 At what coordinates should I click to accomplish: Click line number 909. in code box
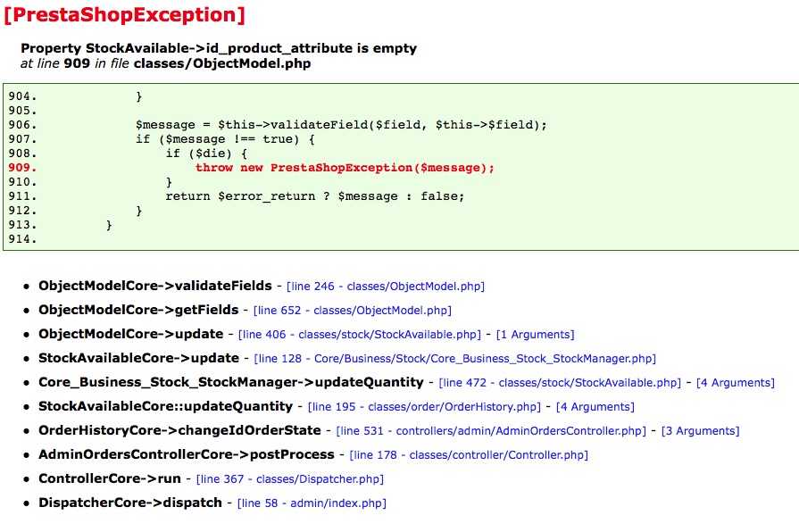click(22, 168)
